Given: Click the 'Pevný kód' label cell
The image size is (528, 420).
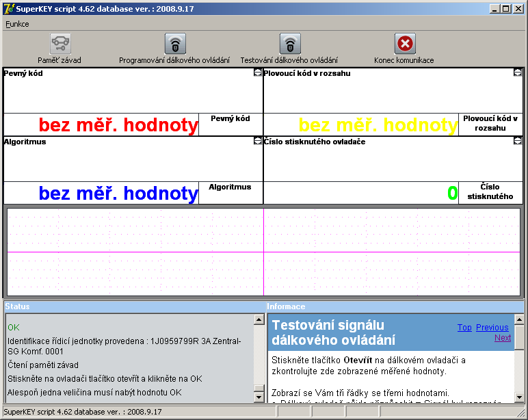Looking at the screenshot, I should 230,124.
